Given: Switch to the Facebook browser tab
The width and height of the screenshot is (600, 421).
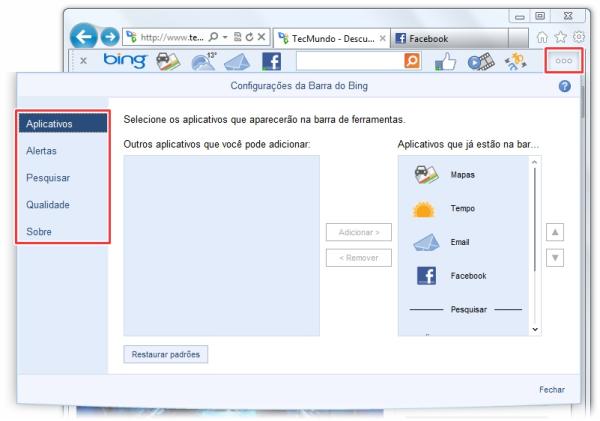Looking at the screenshot, I should tap(450, 38).
